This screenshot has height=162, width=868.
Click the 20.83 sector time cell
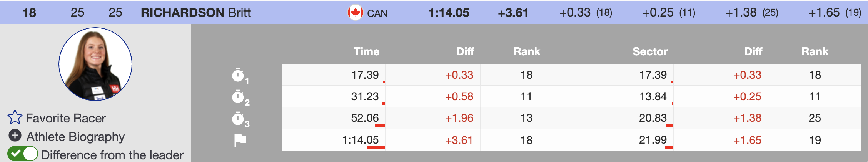click(653, 118)
